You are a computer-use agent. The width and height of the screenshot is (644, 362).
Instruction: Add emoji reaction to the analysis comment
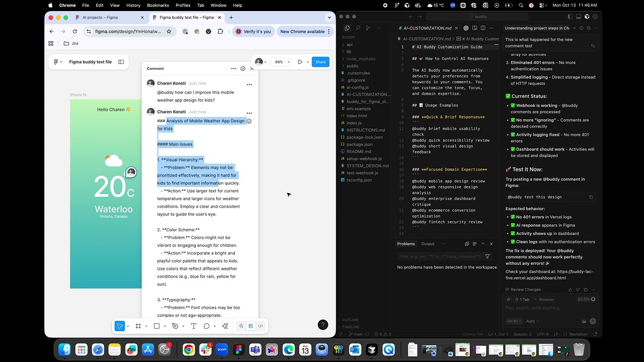click(x=249, y=121)
